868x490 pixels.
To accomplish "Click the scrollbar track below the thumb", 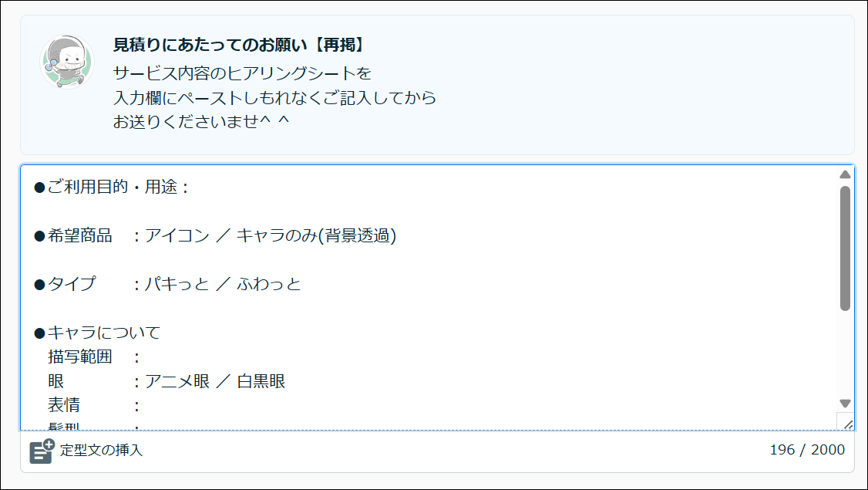I will coord(845,355).
